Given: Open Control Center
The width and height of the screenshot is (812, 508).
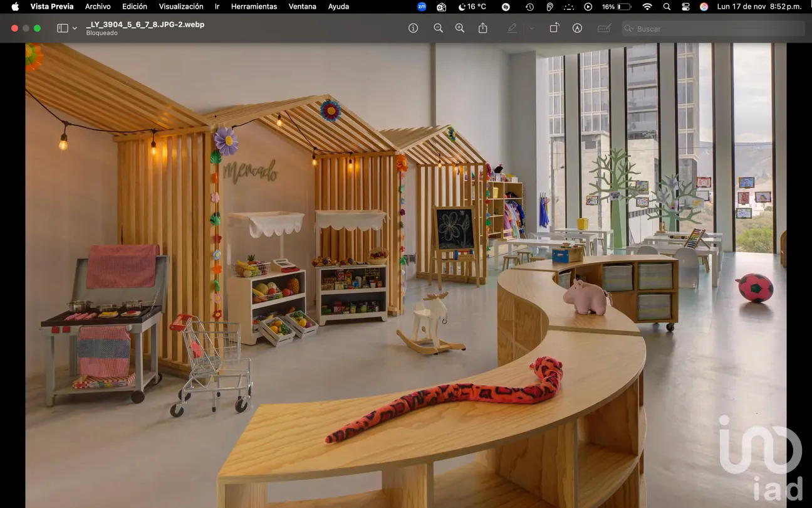Looking at the screenshot, I should coord(685,6).
